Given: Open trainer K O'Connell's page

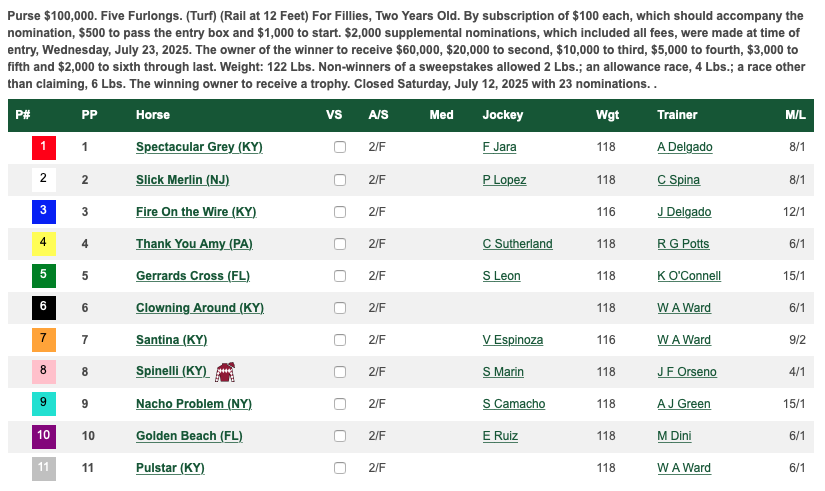Looking at the screenshot, I should (689, 276).
